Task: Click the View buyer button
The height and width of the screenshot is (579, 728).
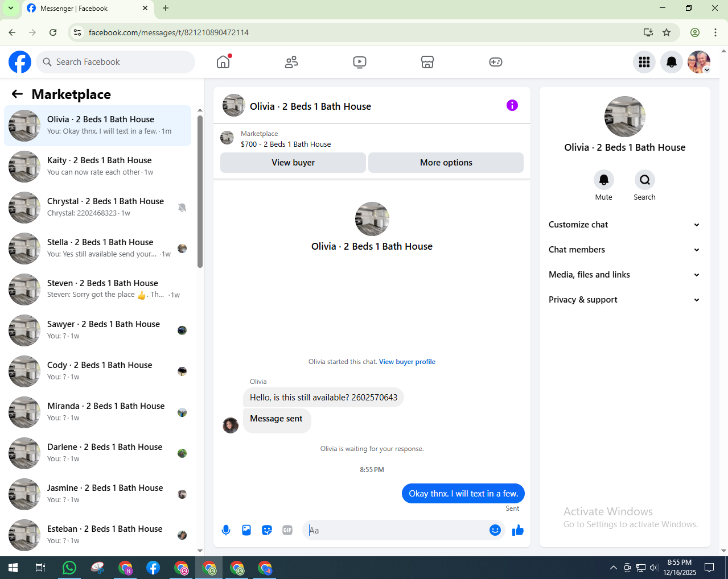Action: coord(293,163)
